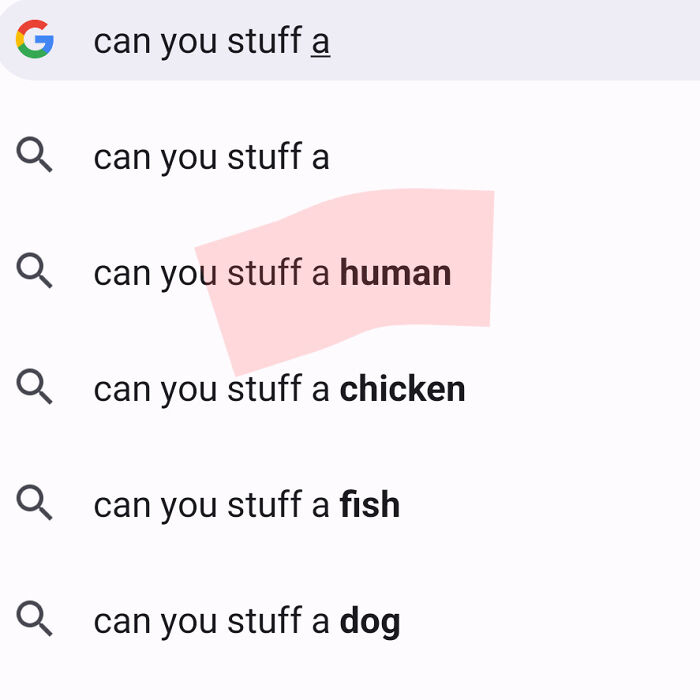
Task: Click magnifier icon beside plain "can you stuff a"
Action: [35, 156]
